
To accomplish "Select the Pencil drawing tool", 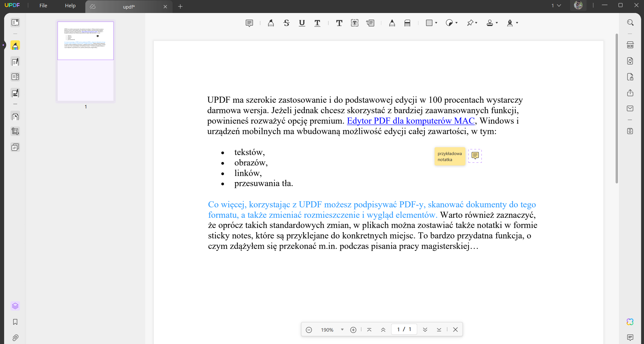I will (x=392, y=23).
